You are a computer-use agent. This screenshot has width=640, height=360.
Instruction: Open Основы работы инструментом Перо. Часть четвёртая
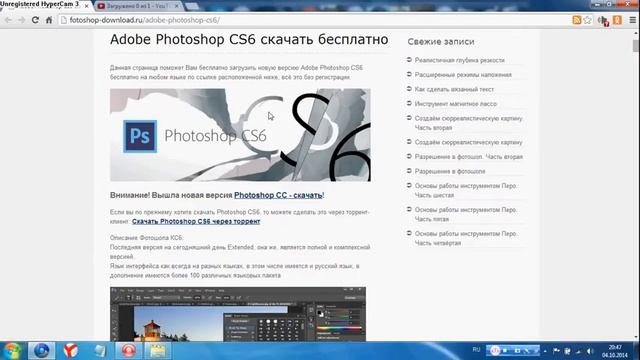466,238
